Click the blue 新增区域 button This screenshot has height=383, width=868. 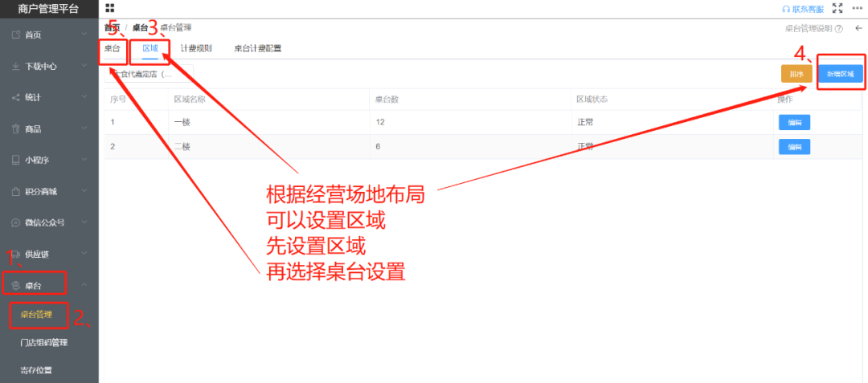pos(841,74)
